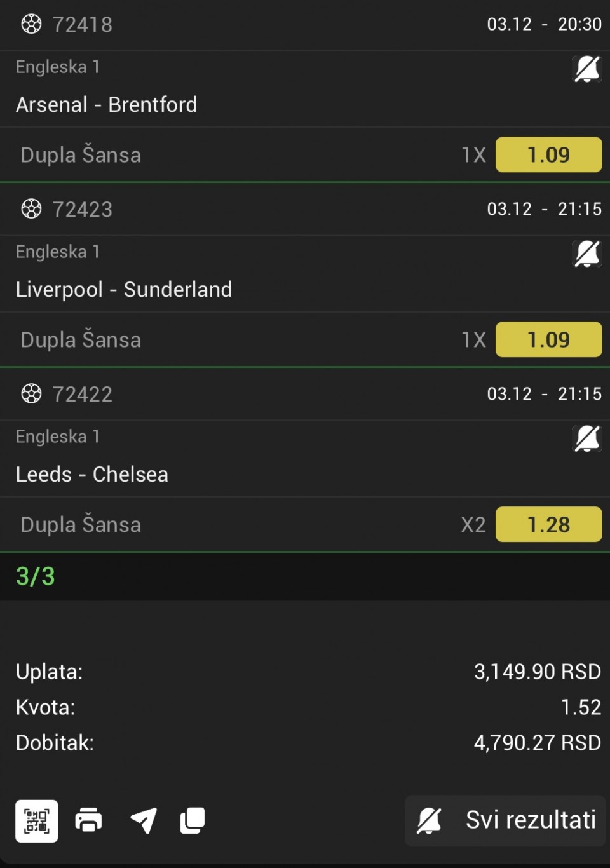Click soccer ball icon beside 72423
Viewport: 610px width, 868px height.
31,209
